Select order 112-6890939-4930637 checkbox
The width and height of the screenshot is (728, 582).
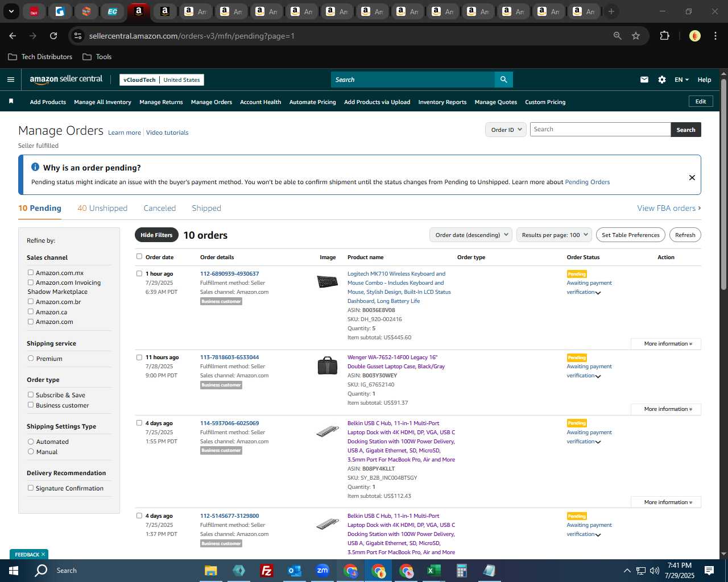pyautogui.click(x=139, y=273)
